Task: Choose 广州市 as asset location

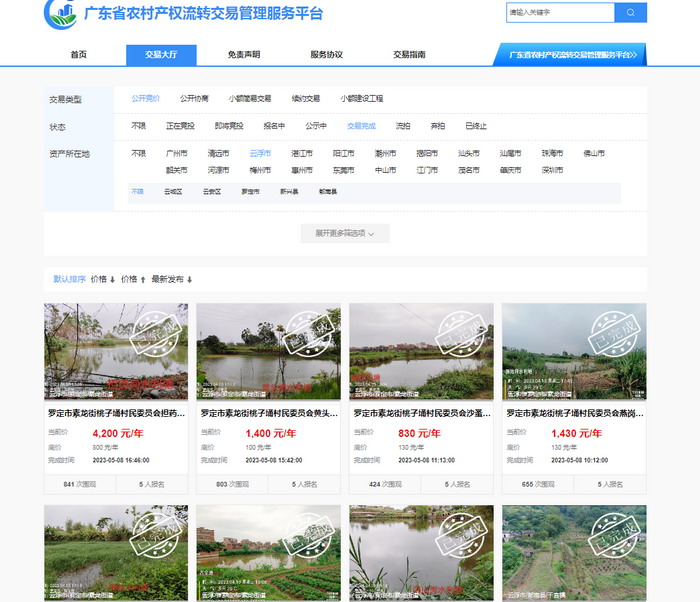Action: click(x=176, y=154)
